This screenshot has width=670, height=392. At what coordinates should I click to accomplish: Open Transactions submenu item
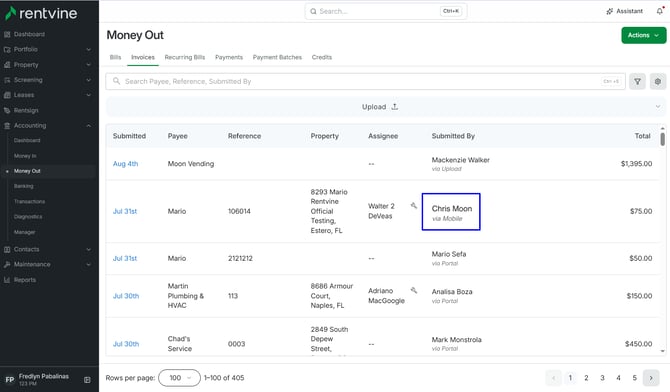click(x=29, y=201)
